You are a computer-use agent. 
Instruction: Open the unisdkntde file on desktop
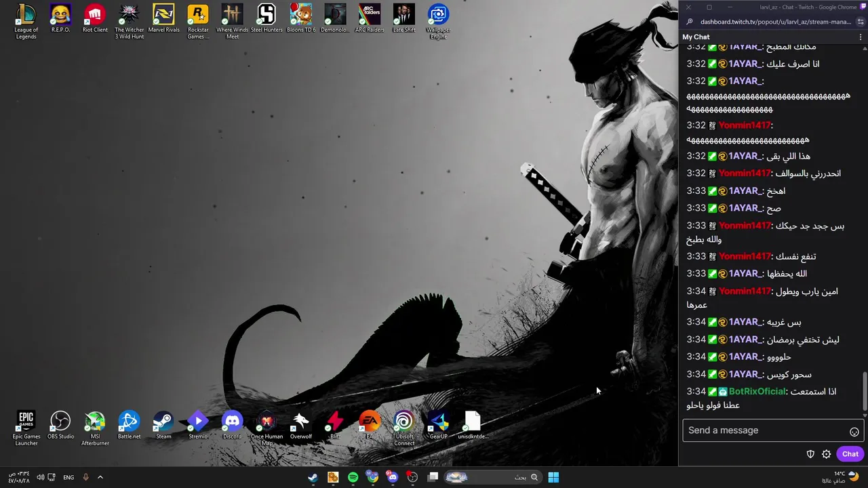(x=473, y=426)
